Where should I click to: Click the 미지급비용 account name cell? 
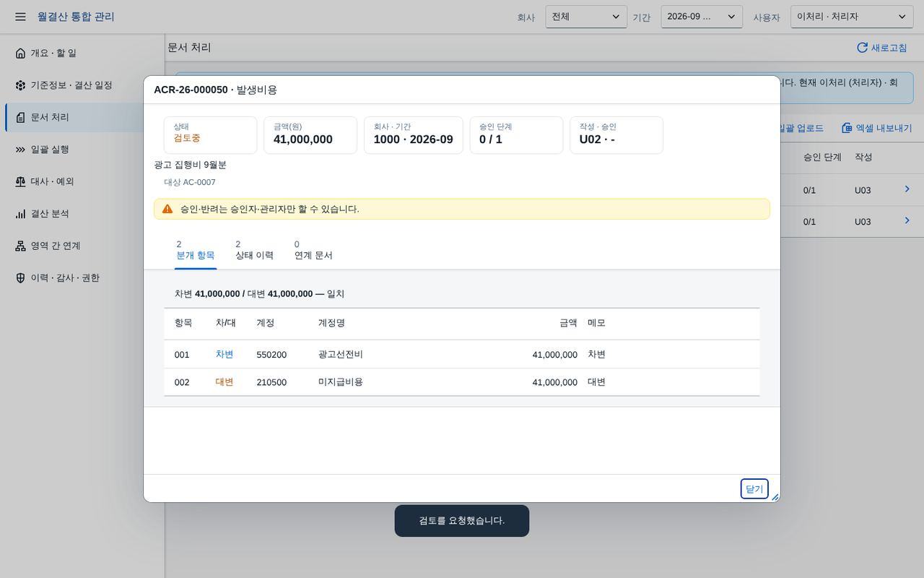pyautogui.click(x=341, y=382)
